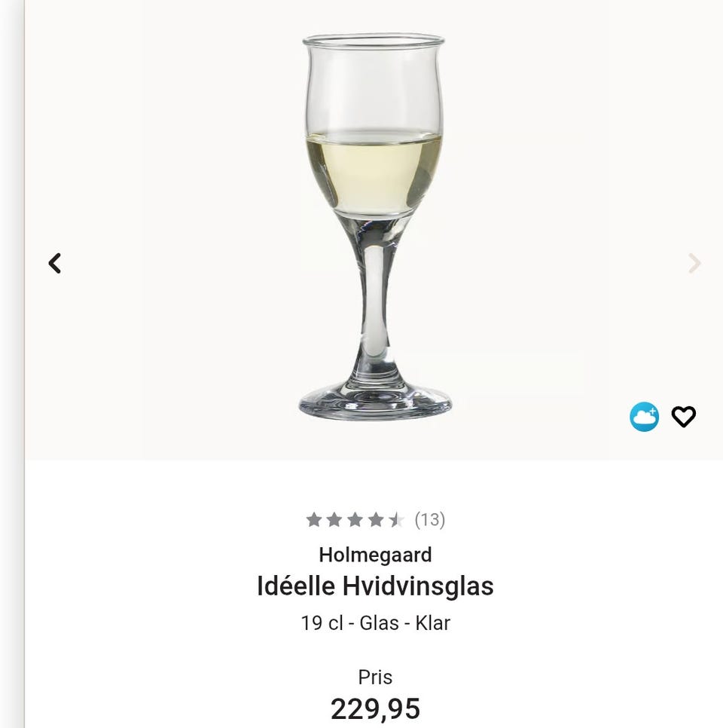The width and height of the screenshot is (723, 728).
Task: Click the half-filled fifth star
Action: pos(395,519)
